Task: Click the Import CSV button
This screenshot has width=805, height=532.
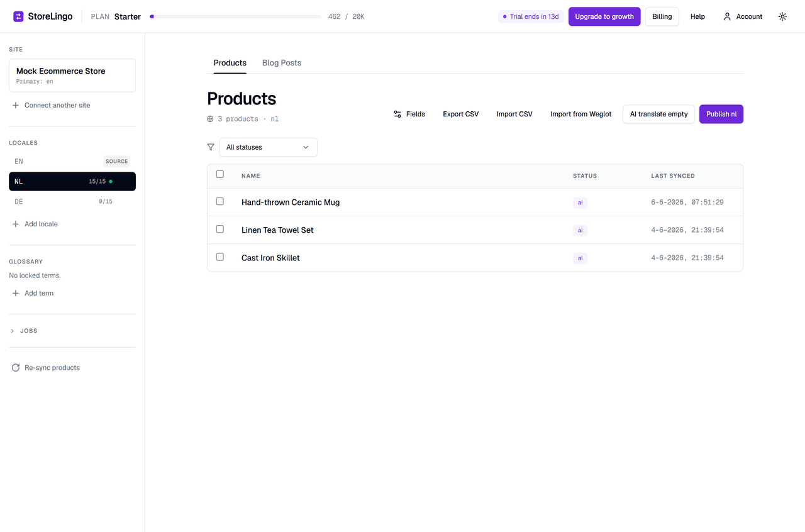Action: pos(514,114)
